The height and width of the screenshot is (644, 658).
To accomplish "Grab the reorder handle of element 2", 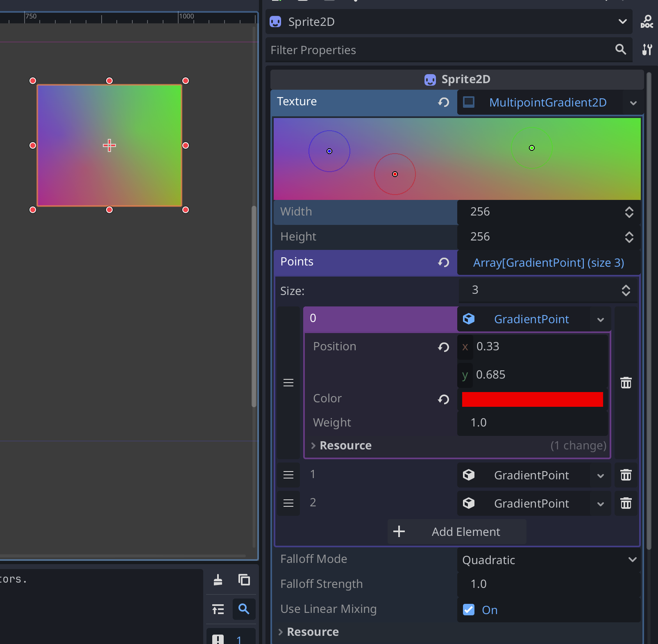I will 288,503.
